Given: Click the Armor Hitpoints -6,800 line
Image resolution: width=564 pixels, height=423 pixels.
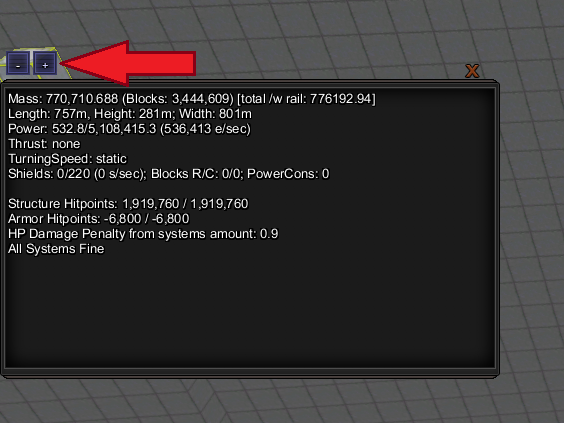Looking at the screenshot, I should click(x=99, y=219).
